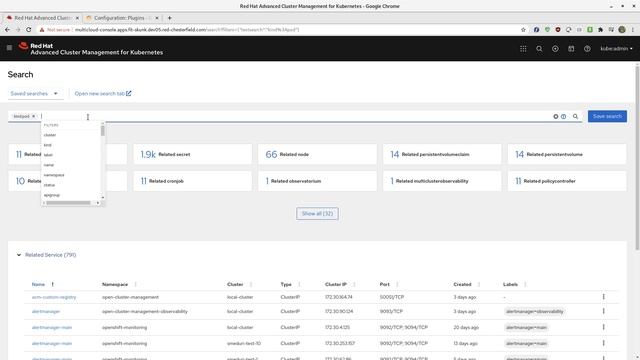
Task: Go back using browser back arrow
Action: pos(7,29)
